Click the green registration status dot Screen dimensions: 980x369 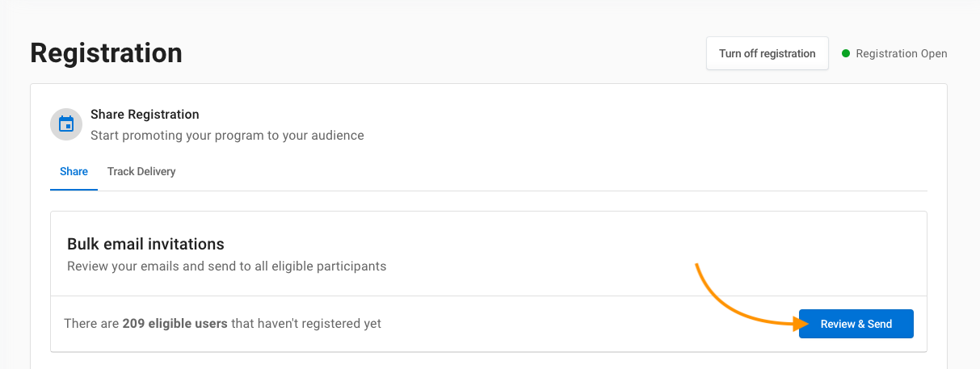pos(846,53)
